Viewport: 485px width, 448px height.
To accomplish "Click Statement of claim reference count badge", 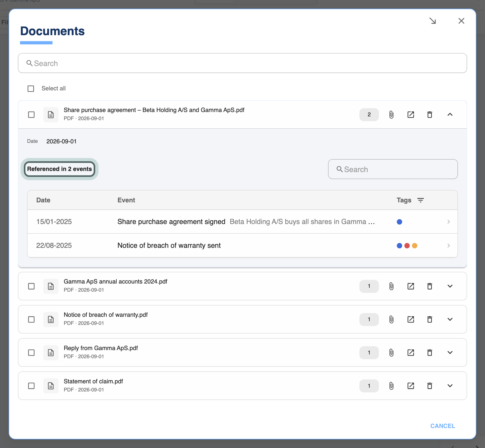I will click(369, 386).
